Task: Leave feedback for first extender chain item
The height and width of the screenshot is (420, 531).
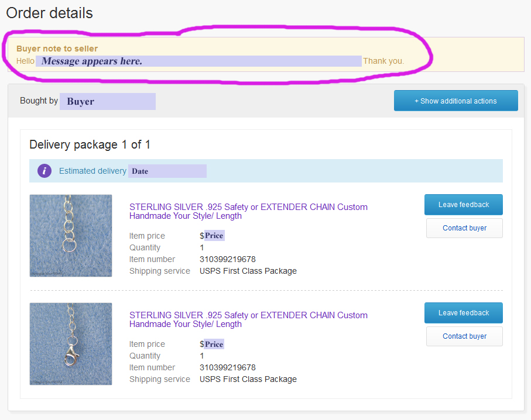Action: point(464,204)
